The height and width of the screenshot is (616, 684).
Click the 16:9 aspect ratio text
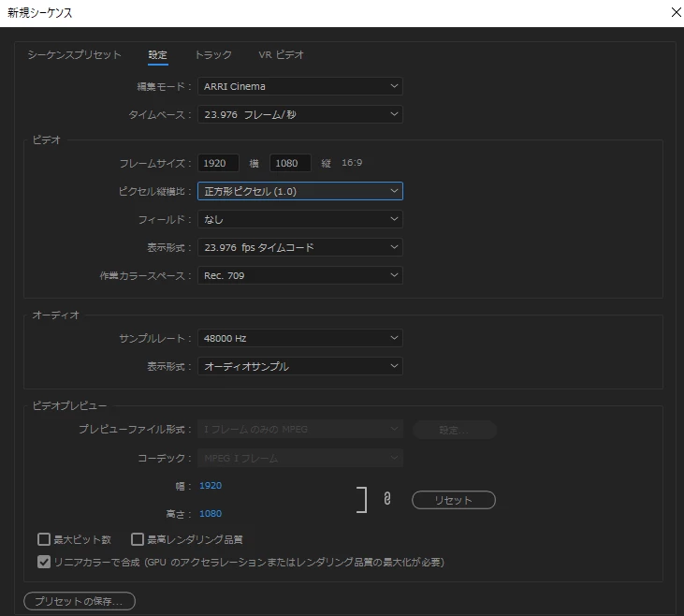click(352, 163)
